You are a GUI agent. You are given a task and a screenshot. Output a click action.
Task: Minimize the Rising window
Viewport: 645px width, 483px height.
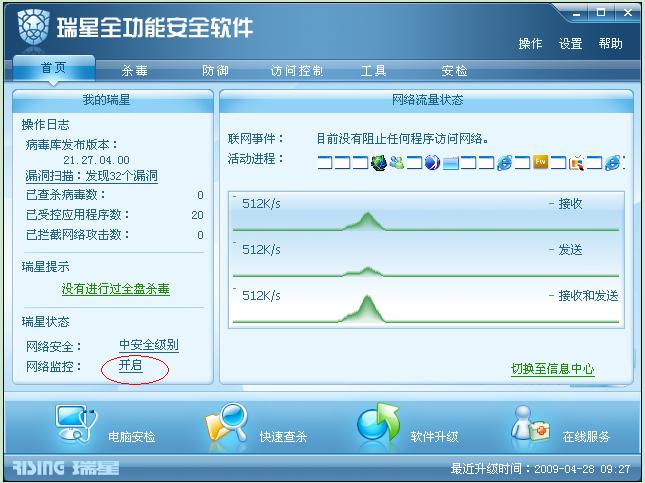click(576, 13)
